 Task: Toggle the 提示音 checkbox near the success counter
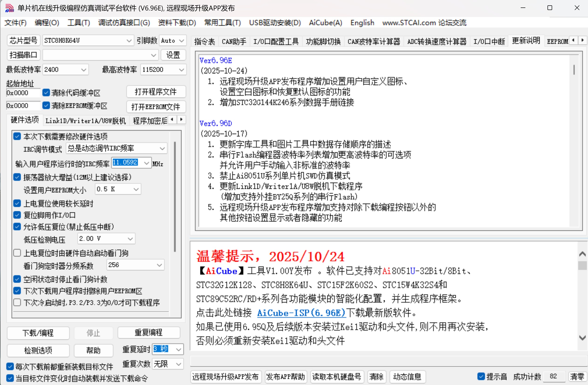(481, 376)
